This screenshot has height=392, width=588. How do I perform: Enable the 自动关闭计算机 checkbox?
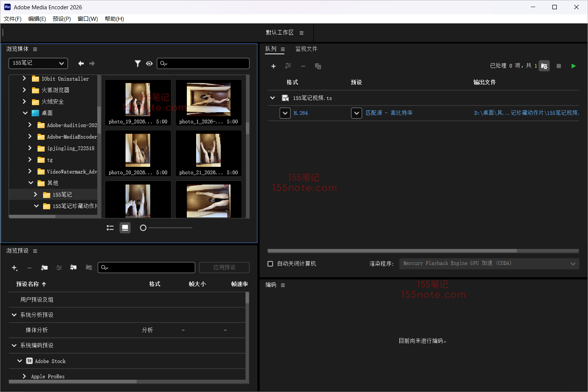point(270,263)
